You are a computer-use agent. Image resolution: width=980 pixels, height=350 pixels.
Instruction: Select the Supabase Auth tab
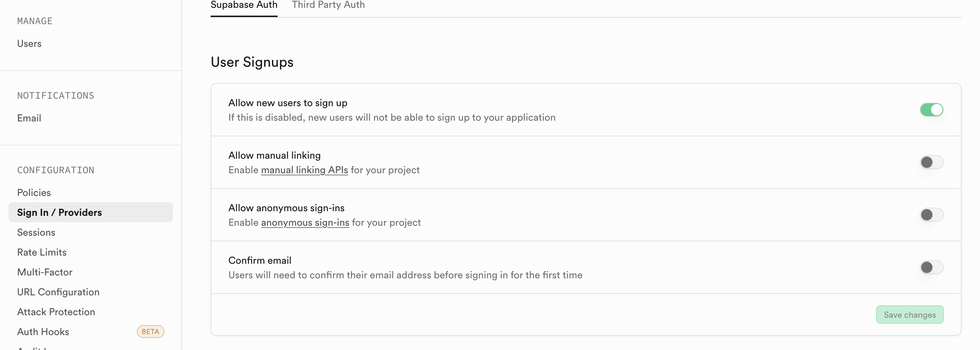tap(244, 5)
